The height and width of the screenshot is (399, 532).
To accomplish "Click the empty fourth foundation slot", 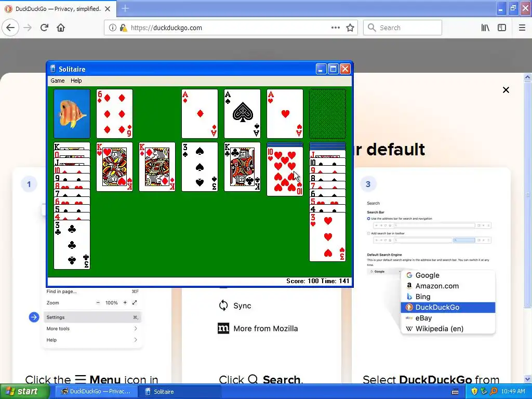I will pyautogui.click(x=327, y=114).
